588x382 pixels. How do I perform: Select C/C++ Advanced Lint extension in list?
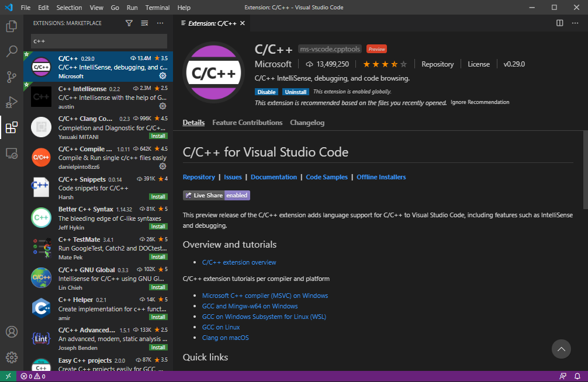click(98, 339)
